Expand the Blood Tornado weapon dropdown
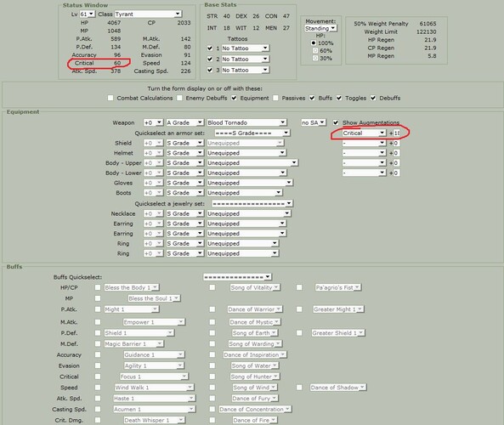Screen dimensions: 504x425 [x=246, y=122]
